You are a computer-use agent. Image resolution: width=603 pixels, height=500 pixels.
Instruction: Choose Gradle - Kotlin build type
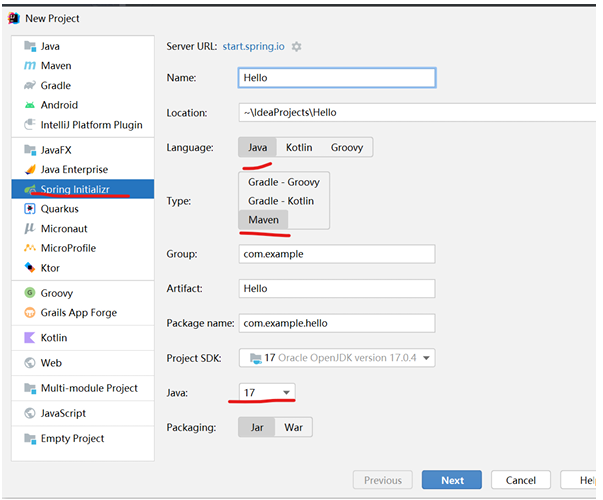281,201
